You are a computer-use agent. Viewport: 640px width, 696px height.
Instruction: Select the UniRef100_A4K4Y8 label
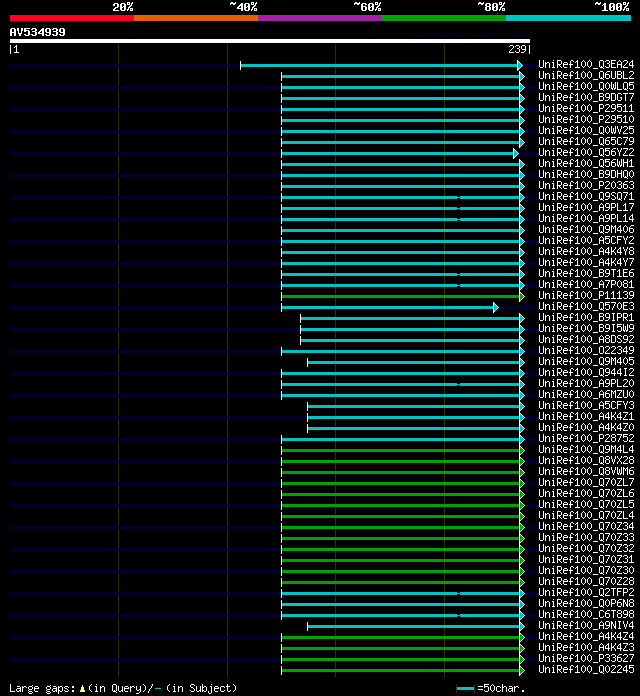click(586, 251)
